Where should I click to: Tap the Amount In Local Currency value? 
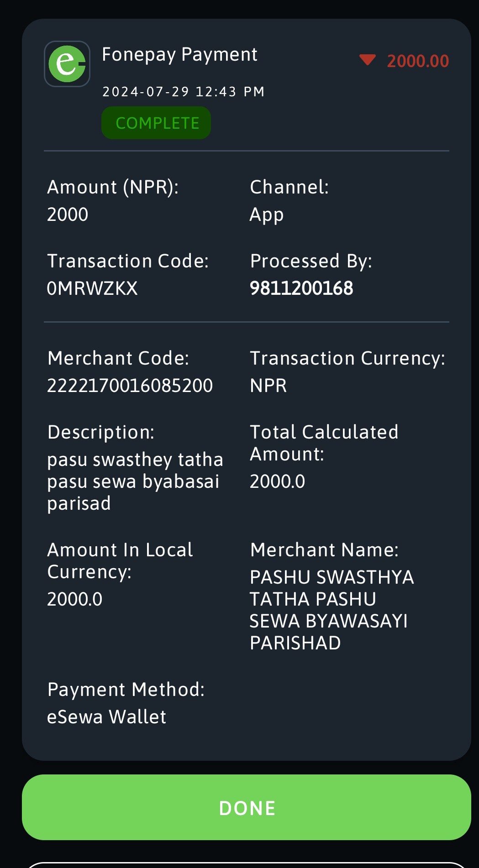coord(75,599)
